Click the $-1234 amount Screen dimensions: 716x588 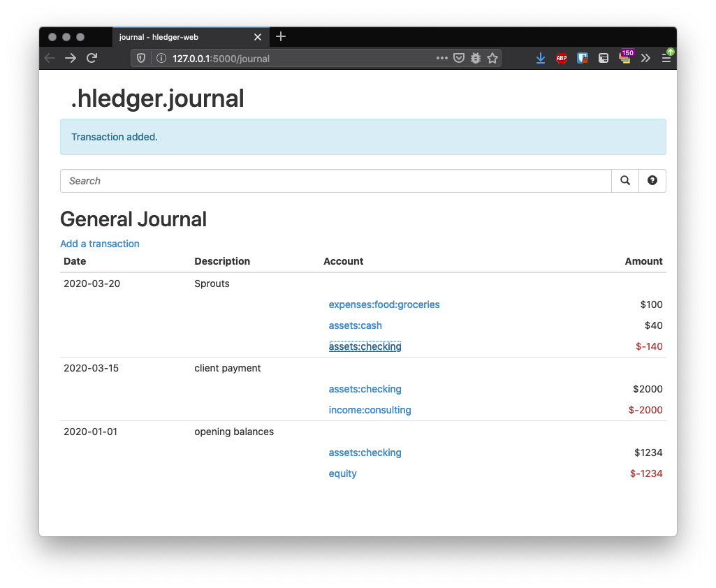click(x=646, y=473)
